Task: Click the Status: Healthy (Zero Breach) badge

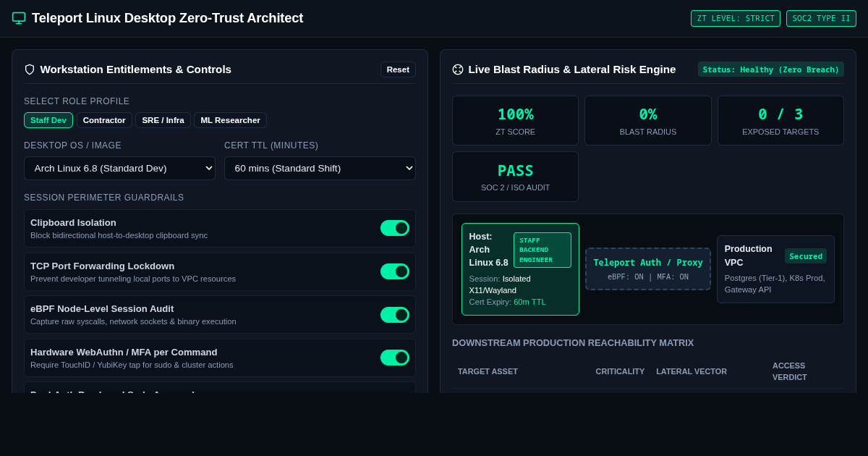Action: 771,69
